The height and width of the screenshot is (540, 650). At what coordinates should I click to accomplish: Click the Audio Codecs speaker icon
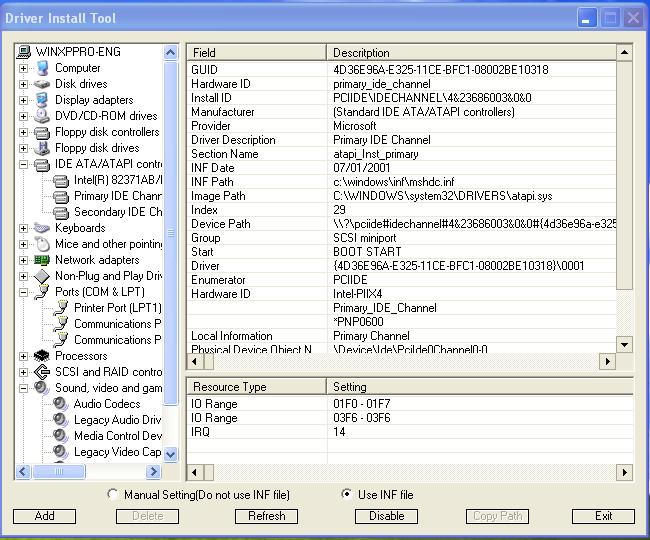tap(61, 404)
